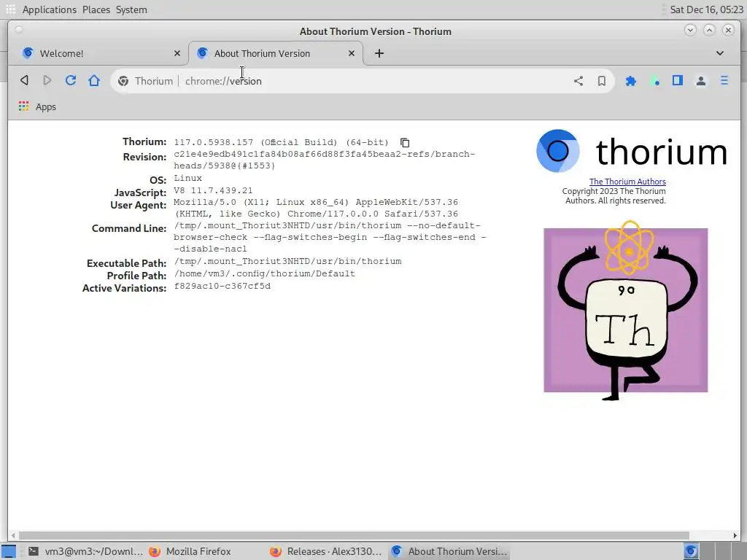Click the horizontal scrollbar at page bottom
747x560 pixels.
point(354,535)
